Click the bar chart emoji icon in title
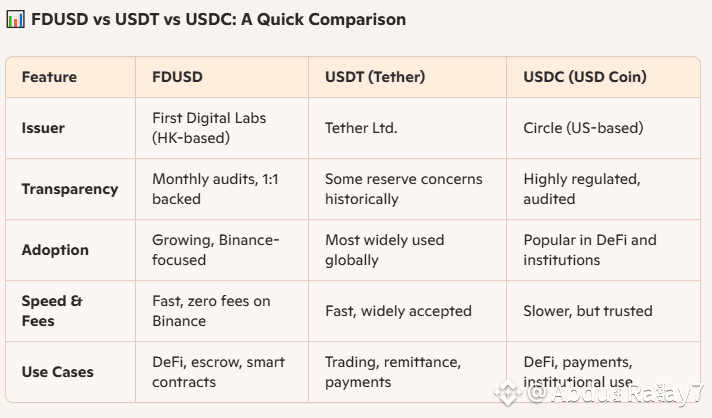 15,20
